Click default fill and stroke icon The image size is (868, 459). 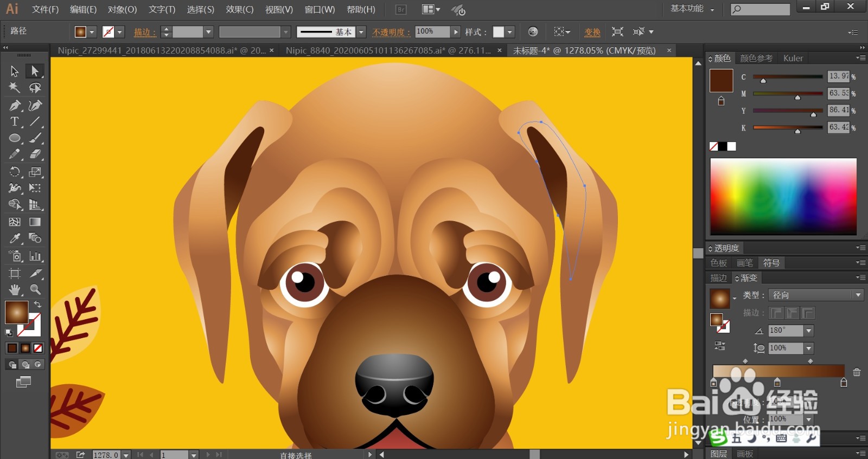[x=9, y=332]
